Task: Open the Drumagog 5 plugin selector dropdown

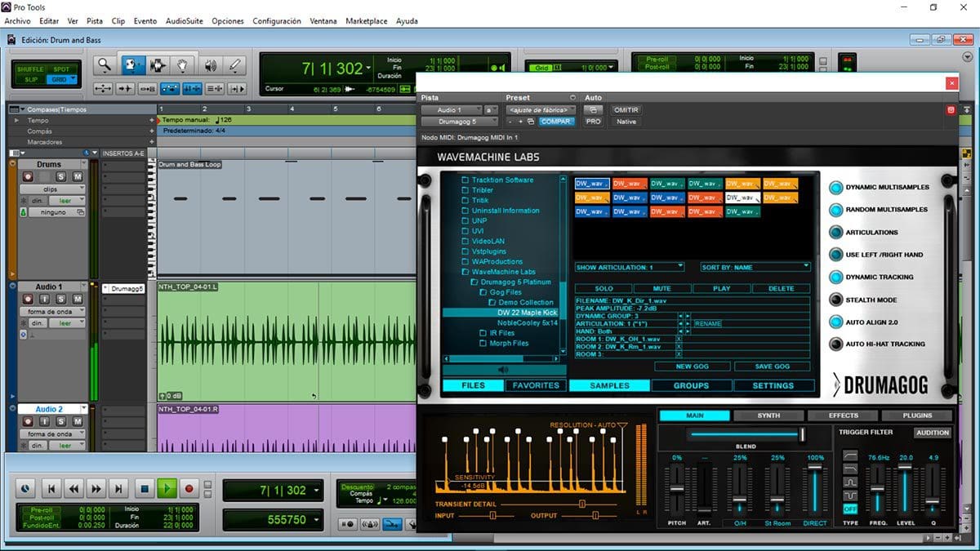Action: [x=459, y=122]
